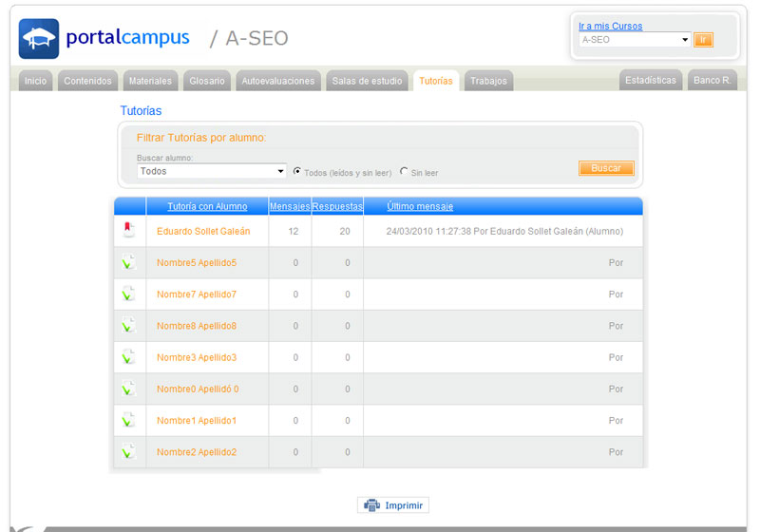Expand the A-SEO course selector dropdown
This screenshot has width=760, height=532.
pyautogui.click(x=635, y=40)
